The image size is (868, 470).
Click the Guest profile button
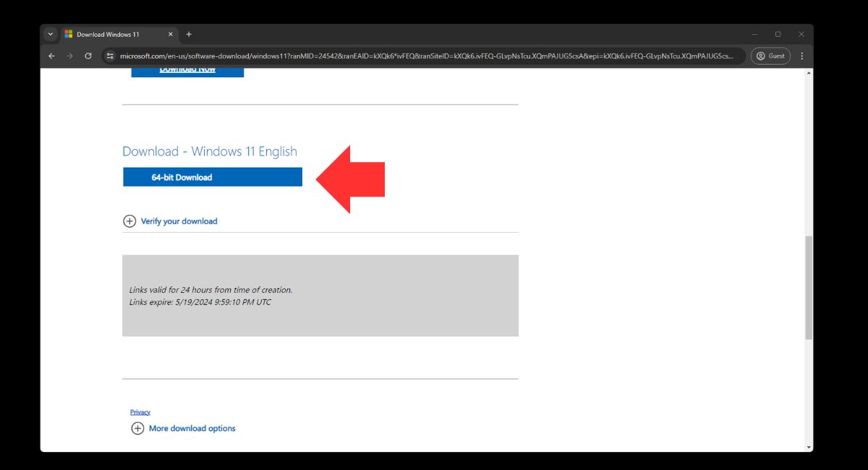tap(770, 56)
